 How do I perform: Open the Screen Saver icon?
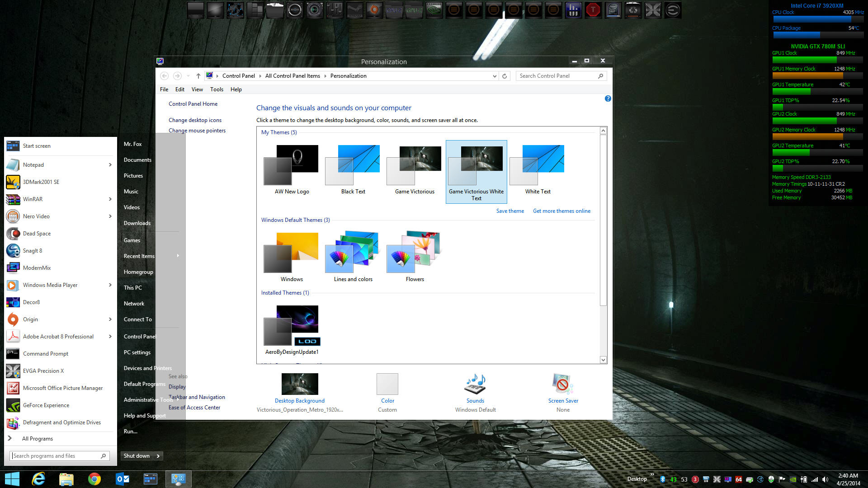(563, 384)
